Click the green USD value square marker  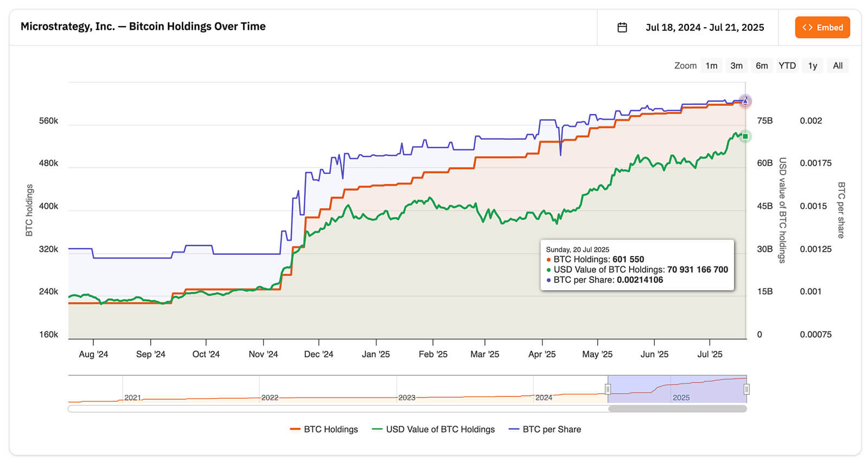[745, 137]
